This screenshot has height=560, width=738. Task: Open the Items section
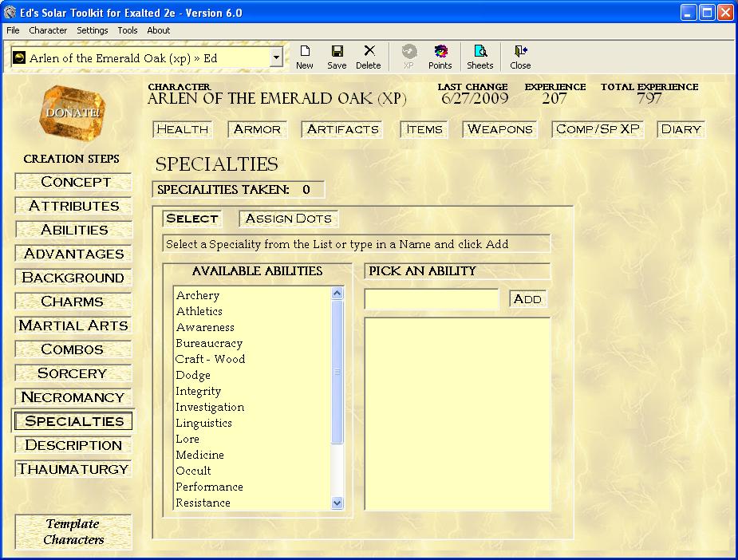424,129
